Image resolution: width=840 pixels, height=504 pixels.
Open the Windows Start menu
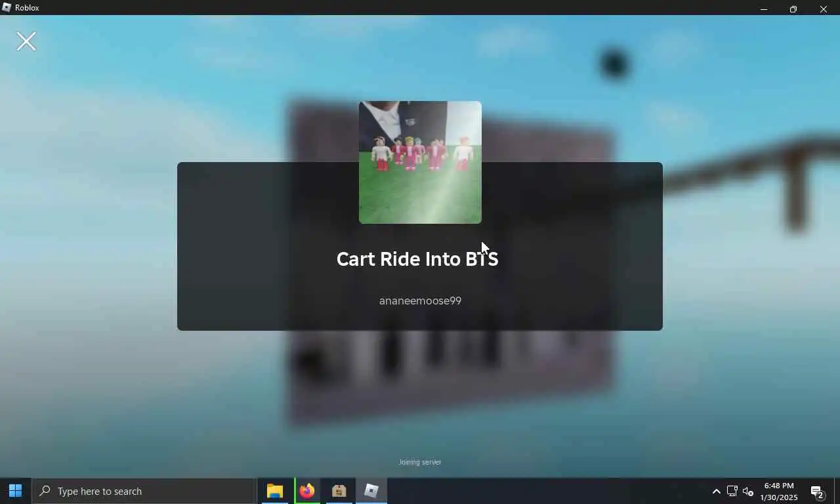[x=16, y=491]
